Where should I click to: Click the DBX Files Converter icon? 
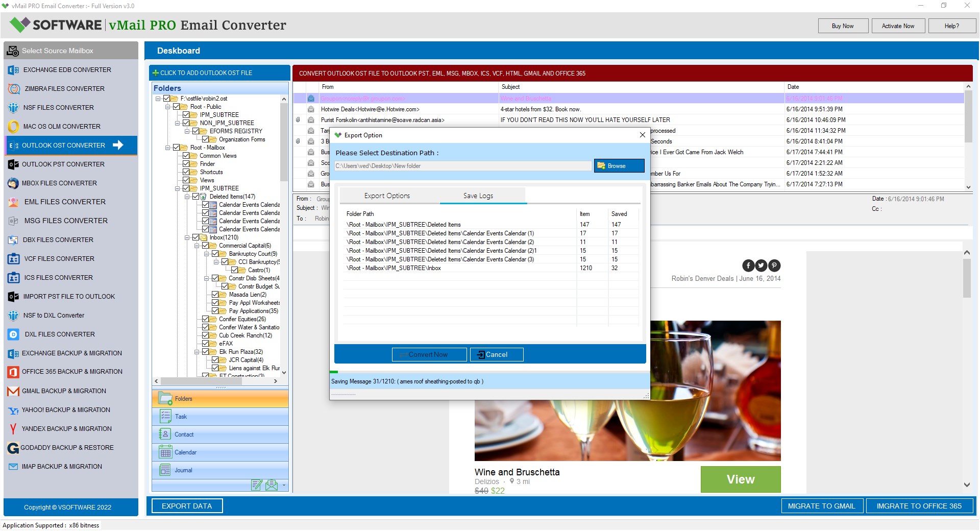(x=13, y=240)
